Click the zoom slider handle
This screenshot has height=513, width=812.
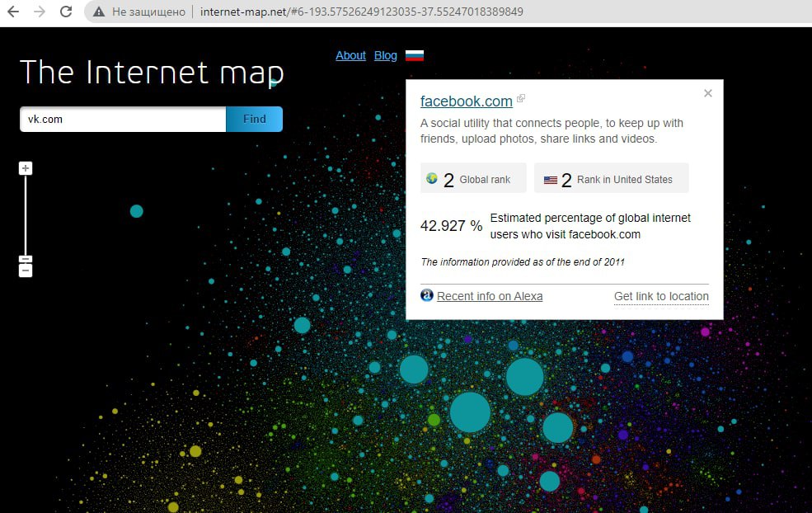coord(26,259)
